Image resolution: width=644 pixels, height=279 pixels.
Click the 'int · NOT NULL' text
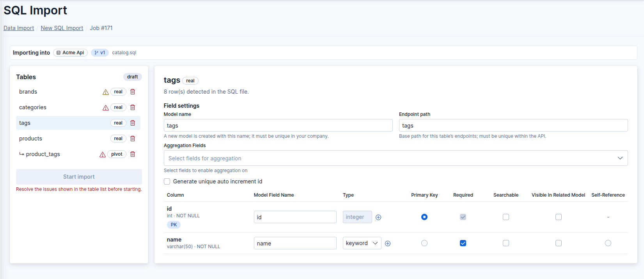click(x=183, y=216)
